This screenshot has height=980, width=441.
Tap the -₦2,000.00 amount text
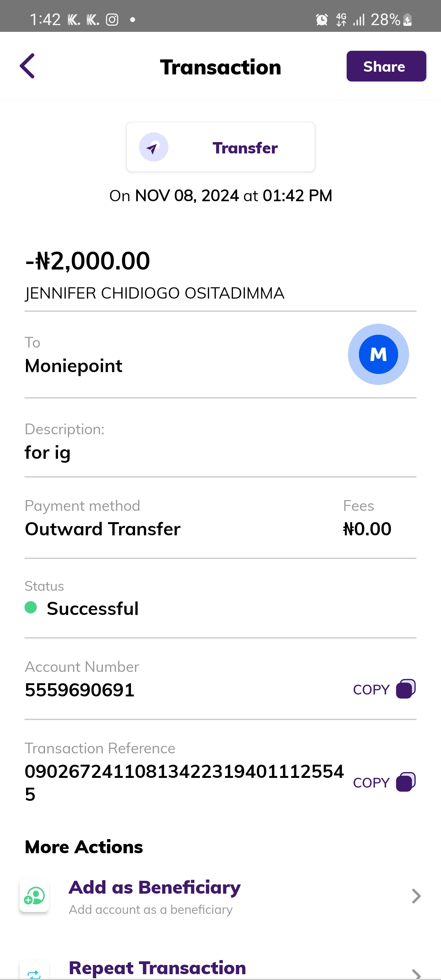coord(88,261)
